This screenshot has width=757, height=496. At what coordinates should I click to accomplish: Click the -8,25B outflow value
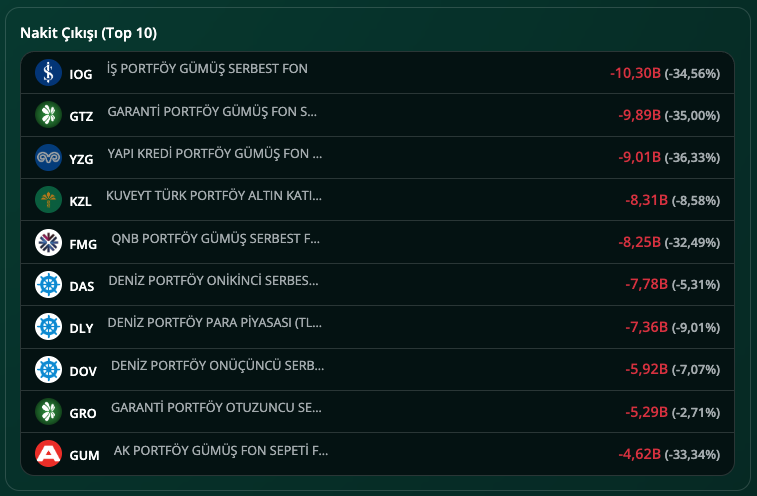tap(639, 242)
